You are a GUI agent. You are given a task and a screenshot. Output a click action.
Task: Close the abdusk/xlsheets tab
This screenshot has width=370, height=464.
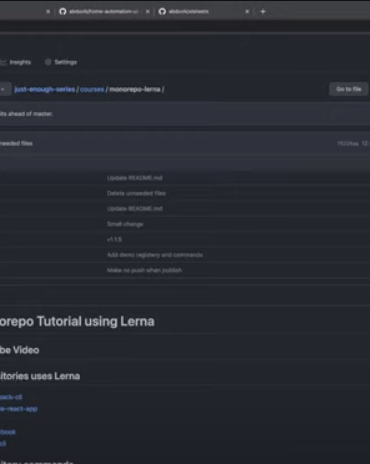click(x=247, y=12)
